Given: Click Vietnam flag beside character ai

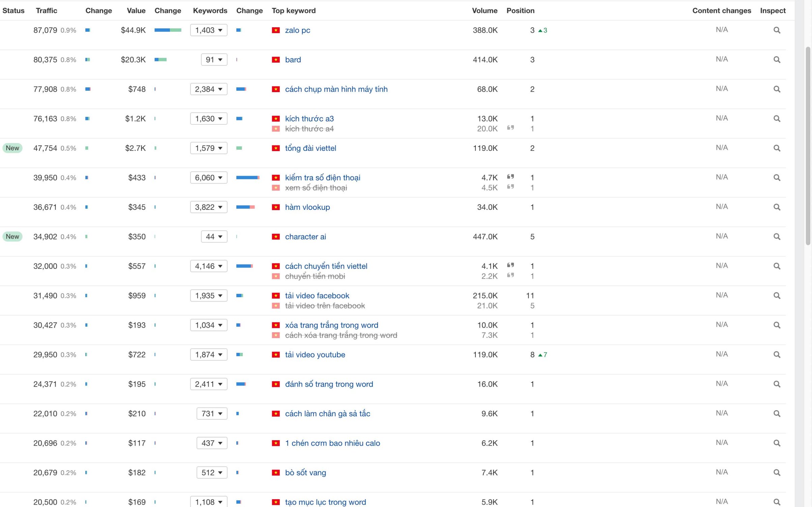Looking at the screenshot, I should (x=276, y=237).
